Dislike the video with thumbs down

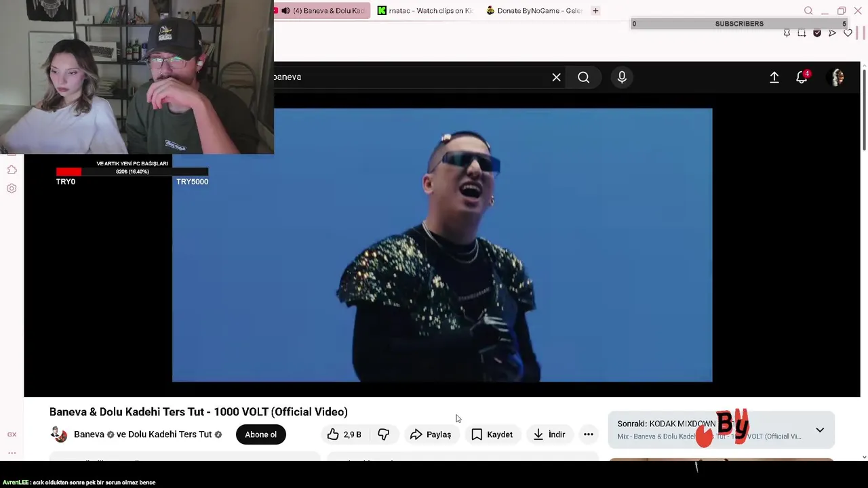coord(383,434)
